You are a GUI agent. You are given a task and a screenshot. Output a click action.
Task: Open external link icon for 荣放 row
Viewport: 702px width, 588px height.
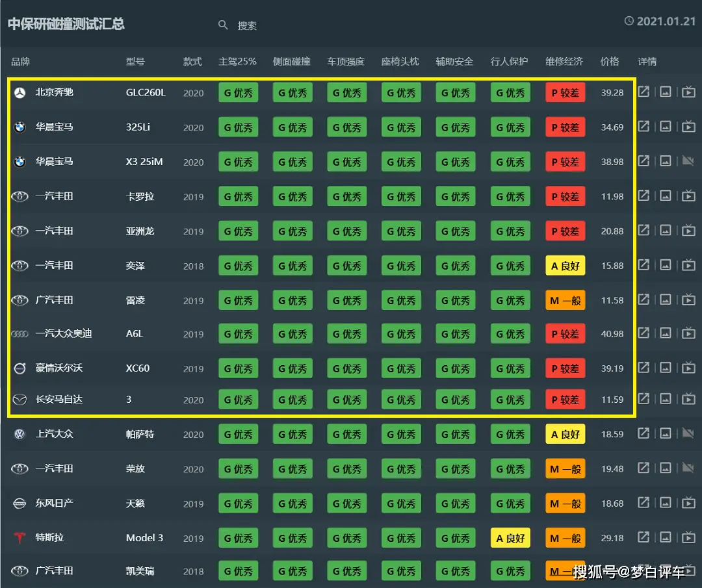click(643, 468)
